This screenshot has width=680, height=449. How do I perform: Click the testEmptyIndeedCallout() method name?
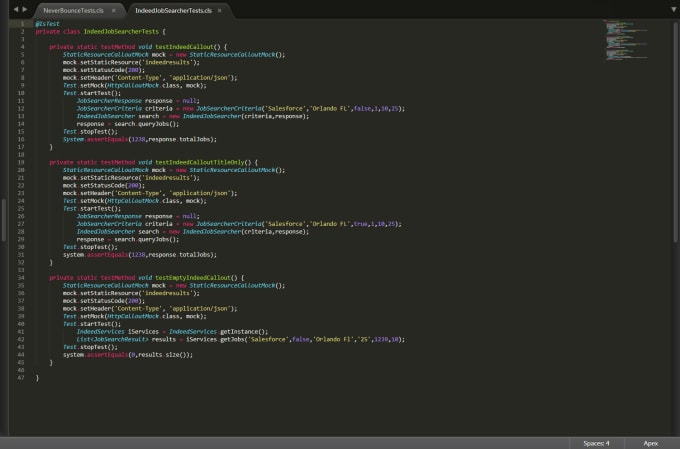point(196,278)
